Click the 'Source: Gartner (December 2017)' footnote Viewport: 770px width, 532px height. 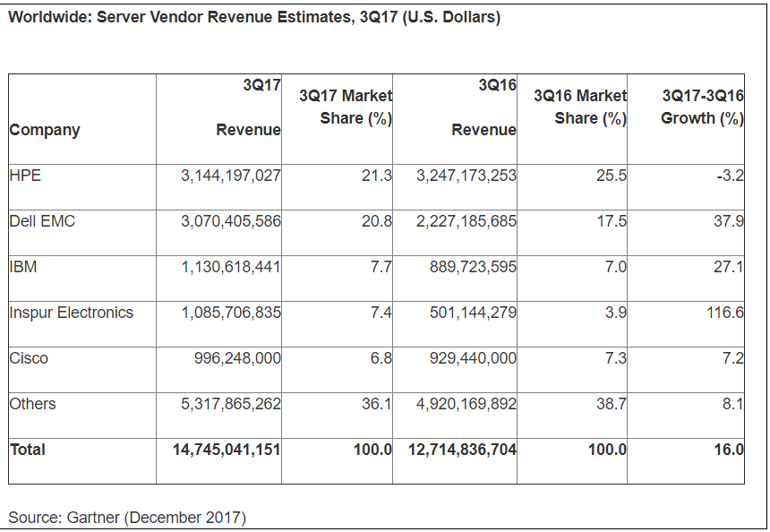click(127, 517)
